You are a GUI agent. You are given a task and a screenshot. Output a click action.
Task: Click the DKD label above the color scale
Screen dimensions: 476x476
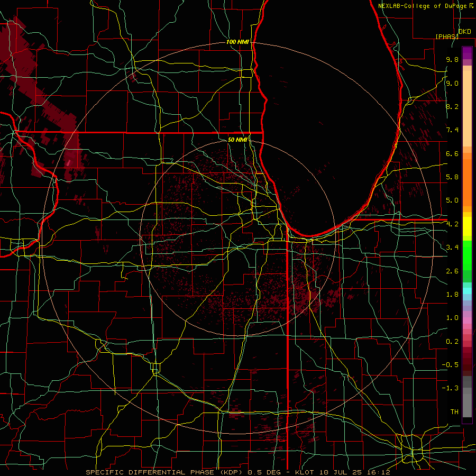[465, 32]
